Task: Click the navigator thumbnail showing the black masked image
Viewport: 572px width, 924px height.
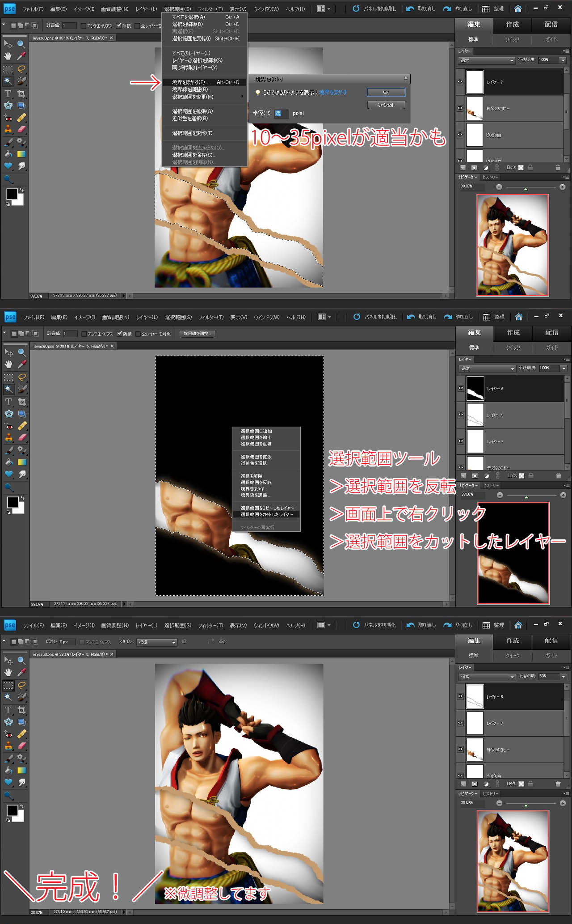Action: coord(513,554)
